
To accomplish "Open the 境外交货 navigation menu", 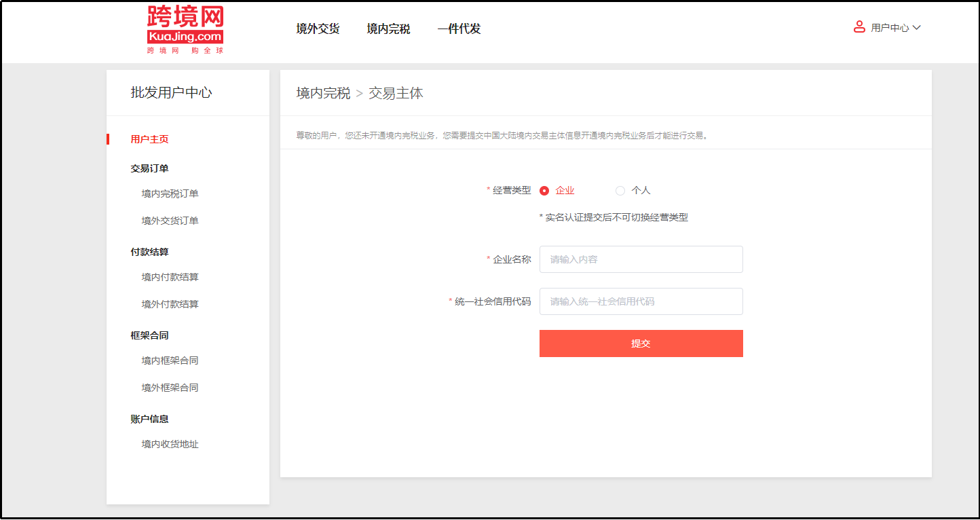I will coord(318,29).
